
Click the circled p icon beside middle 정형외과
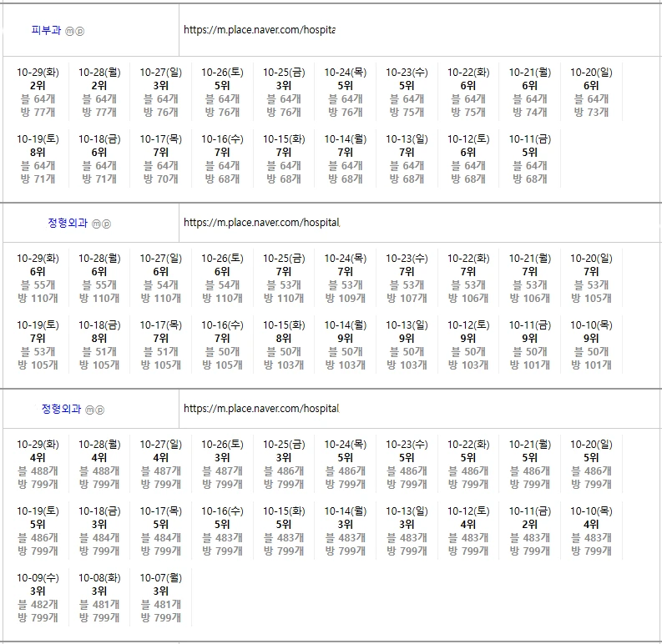(x=107, y=224)
